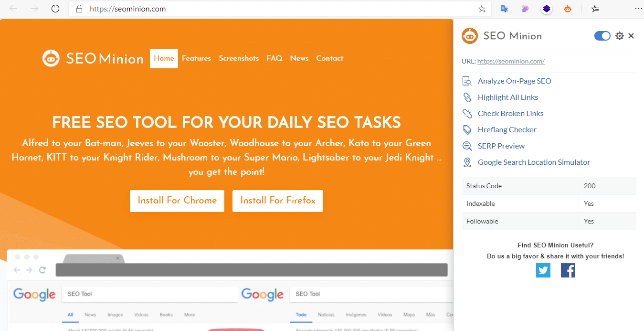Viewport: 644px width, 331px height.
Task: Toggle the favorites star in address bar
Action: 482,9
